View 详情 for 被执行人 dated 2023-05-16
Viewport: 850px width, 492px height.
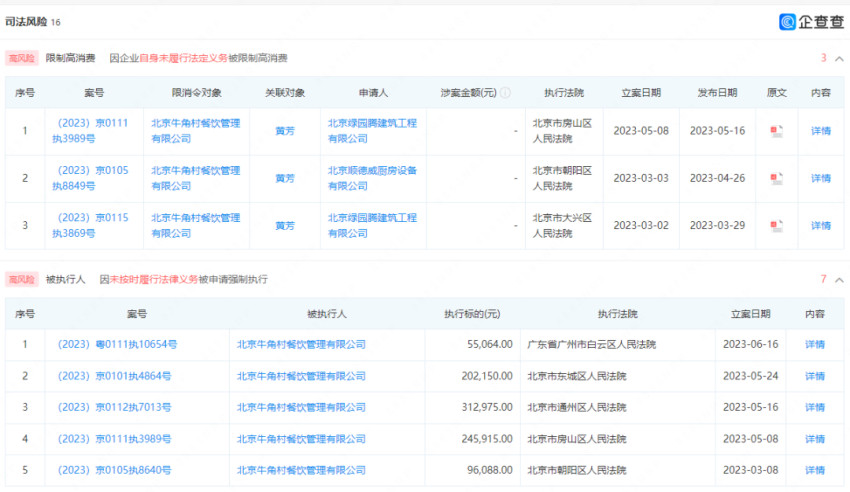815,407
